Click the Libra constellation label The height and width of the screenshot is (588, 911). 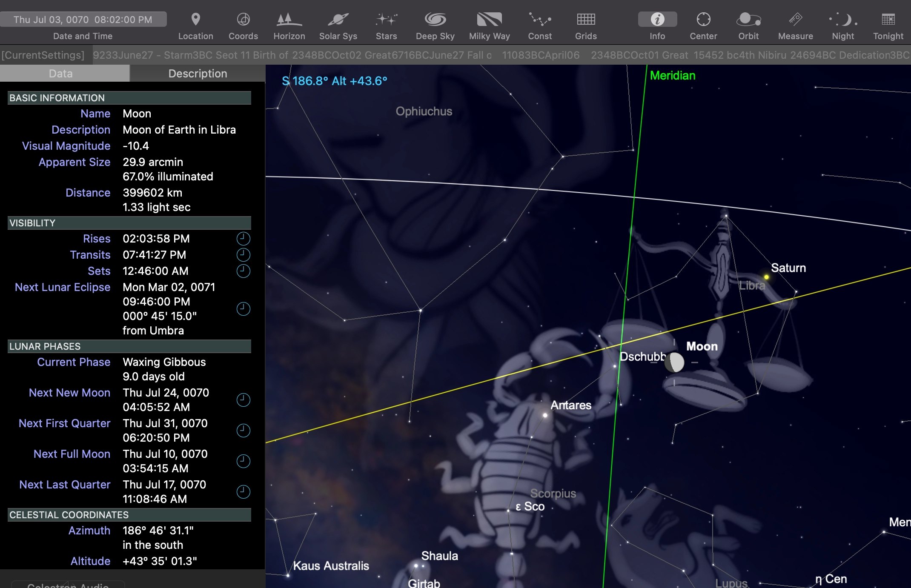(x=752, y=285)
